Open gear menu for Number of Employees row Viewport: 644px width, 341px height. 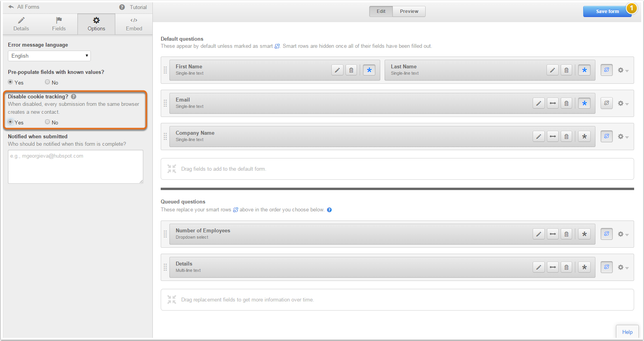(x=623, y=234)
